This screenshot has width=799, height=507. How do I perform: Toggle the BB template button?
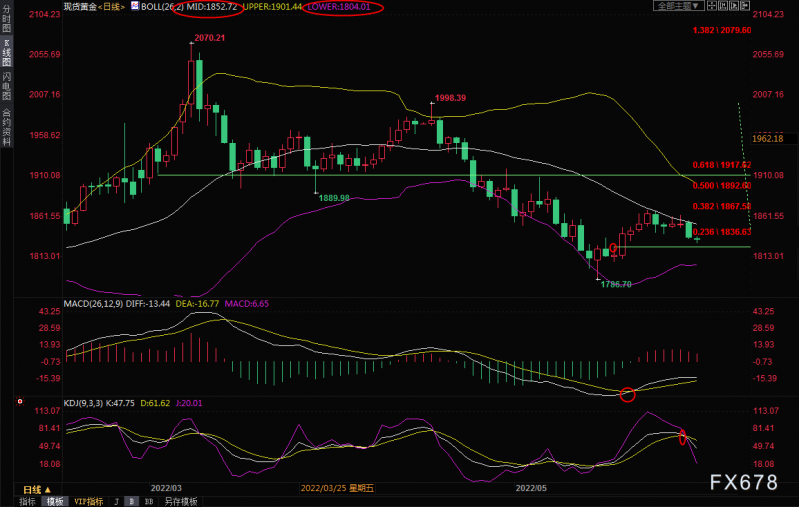[x=149, y=502]
